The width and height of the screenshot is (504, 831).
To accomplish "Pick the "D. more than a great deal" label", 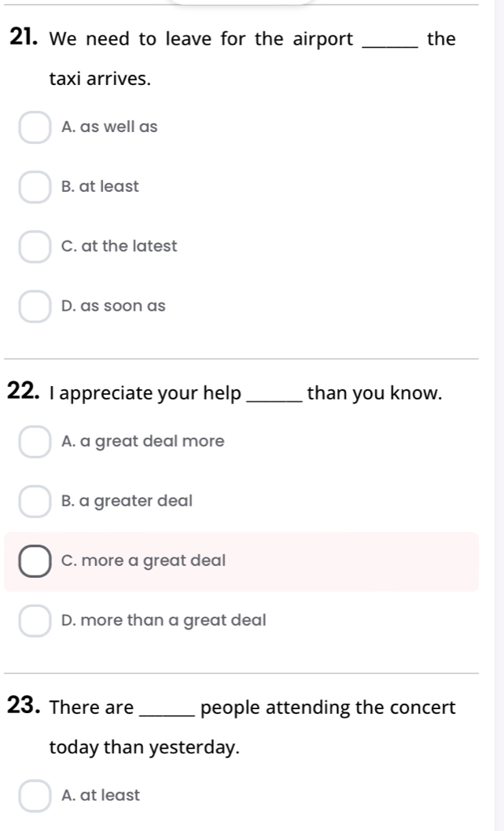I will pyautogui.click(x=164, y=620).
